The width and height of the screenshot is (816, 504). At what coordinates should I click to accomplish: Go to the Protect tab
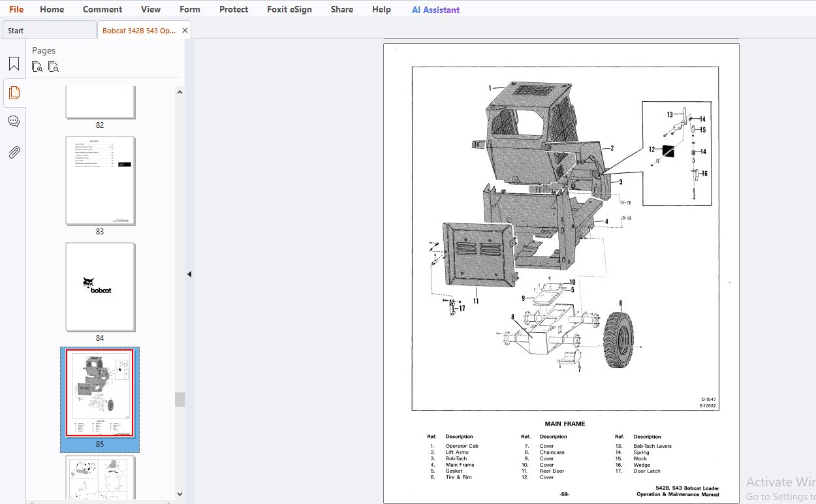tap(234, 9)
